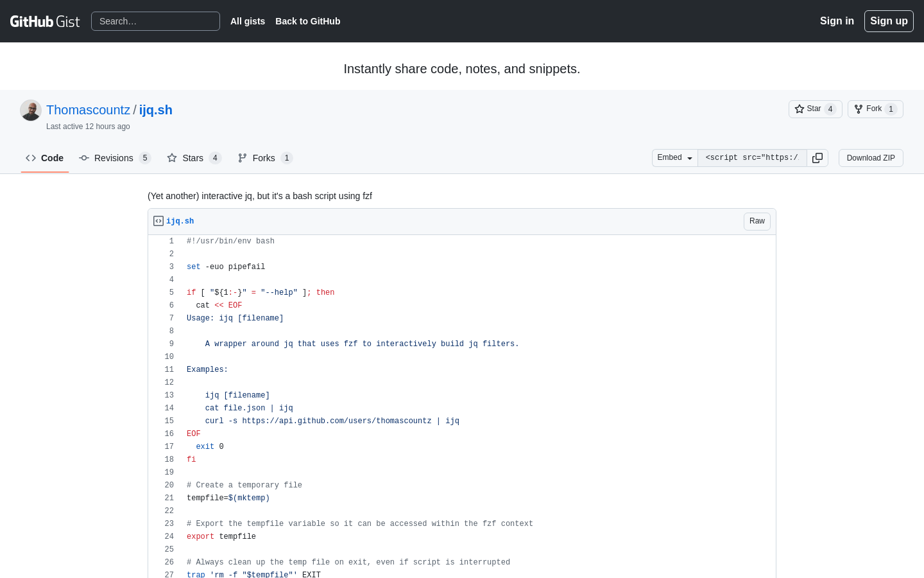Click the copy embed script icon
924x578 pixels.
click(x=817, y=158)
